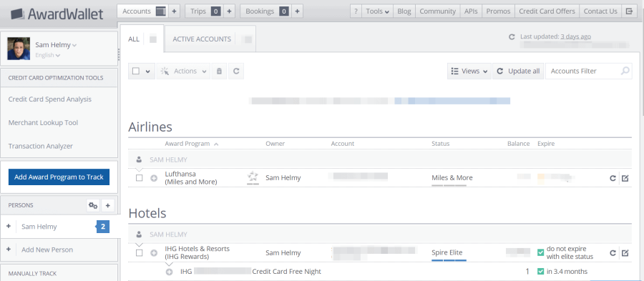Viewport: 644px width, 281px height.
Task: Click Add Award Program to Track button
Action: (59, 177)
